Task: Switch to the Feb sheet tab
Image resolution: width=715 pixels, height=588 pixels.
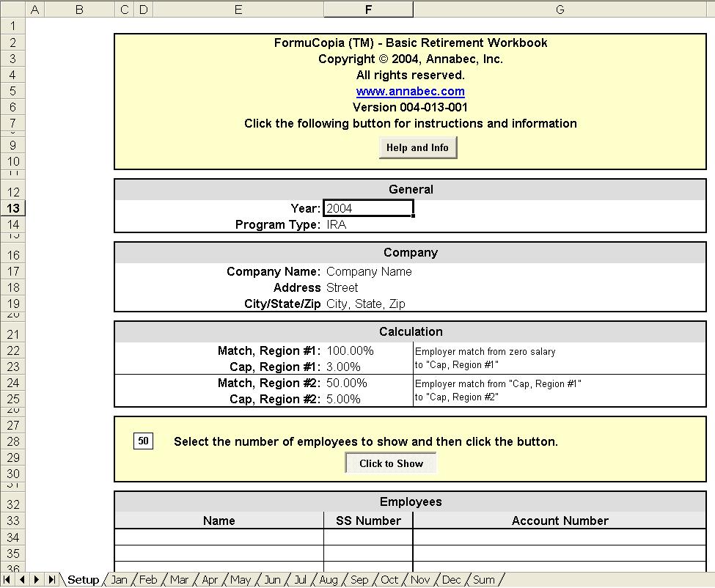Action: [x=147, y=580]
